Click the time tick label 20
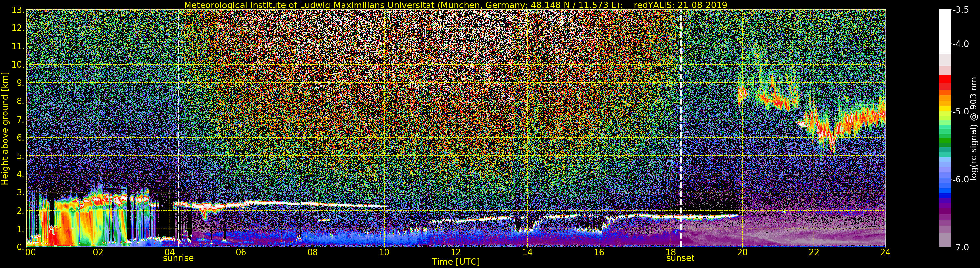This screenshot has width=980, height=268. click(742, 252)
